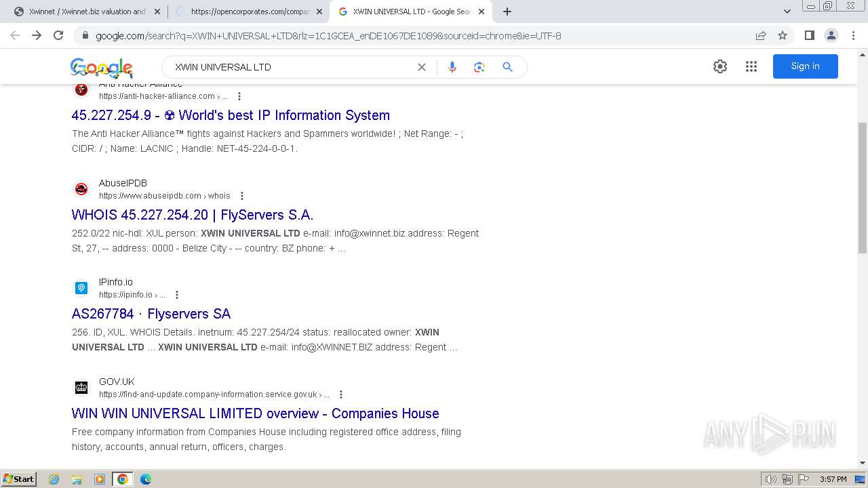The image size is (868, 488).
Task: Share this page icon
Action: click(761, 36)
